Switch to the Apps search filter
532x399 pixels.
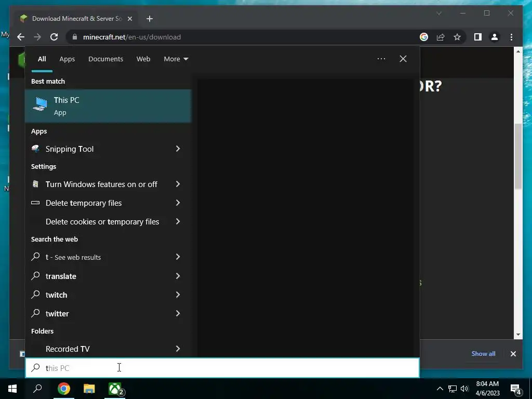67,59
